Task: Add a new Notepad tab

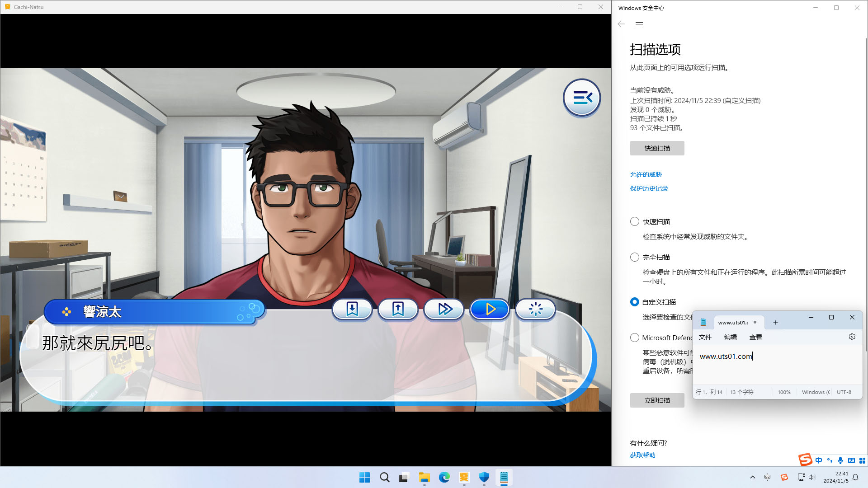Action: [775, 323]
